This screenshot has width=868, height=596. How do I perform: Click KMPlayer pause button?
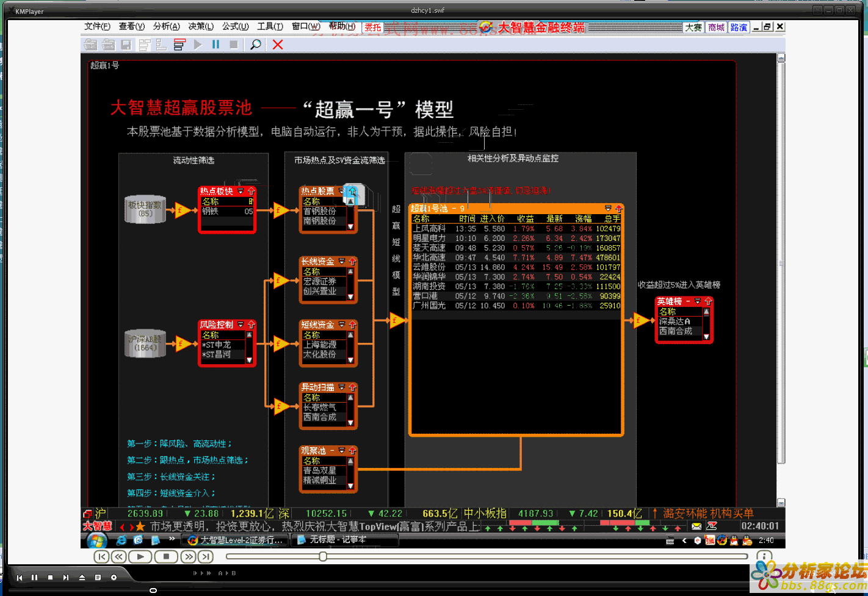click(x=34, y=577)
